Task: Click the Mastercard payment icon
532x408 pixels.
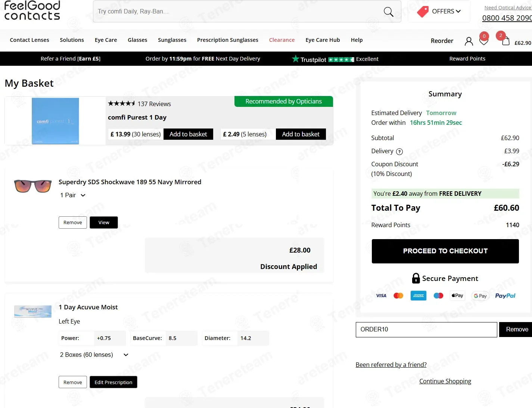Action: pyautogui.click(x=398, y=296)
